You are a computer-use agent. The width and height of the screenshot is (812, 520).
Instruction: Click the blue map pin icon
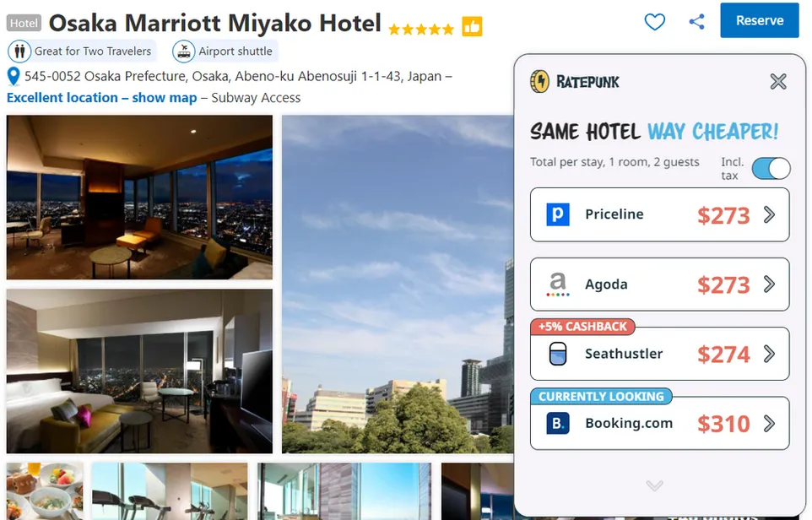(14, 77)
